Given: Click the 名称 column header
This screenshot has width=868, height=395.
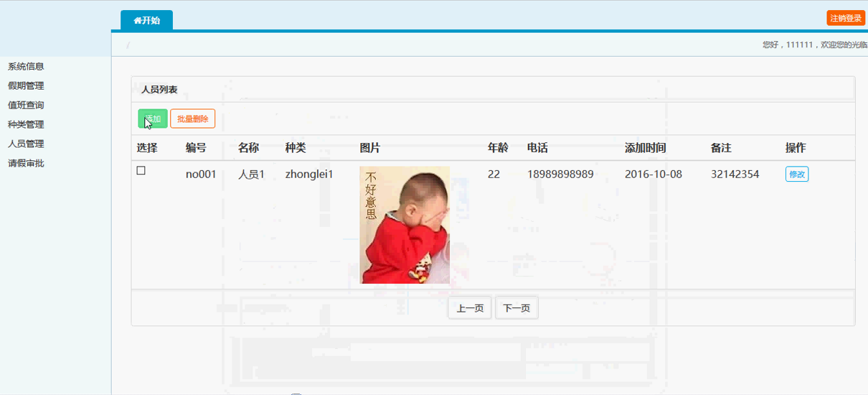Looking at the screenshot, I should 248,148.
